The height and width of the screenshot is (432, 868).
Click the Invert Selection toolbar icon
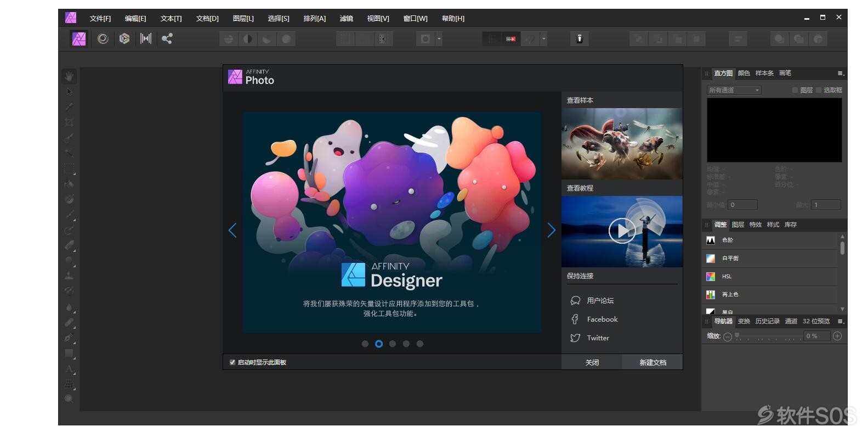(383, 39)
